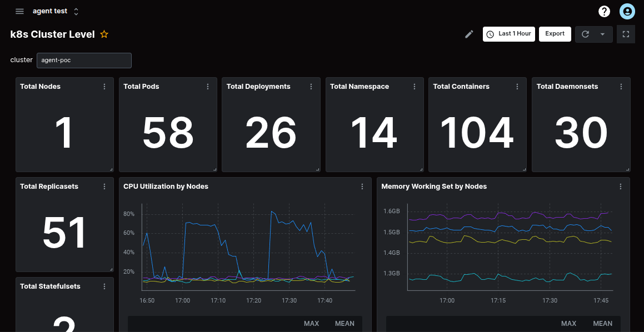The width and height of the screenshot is (644, 332).
Task: Open the Total Nodes panel menu
Action: coord(104,87)
